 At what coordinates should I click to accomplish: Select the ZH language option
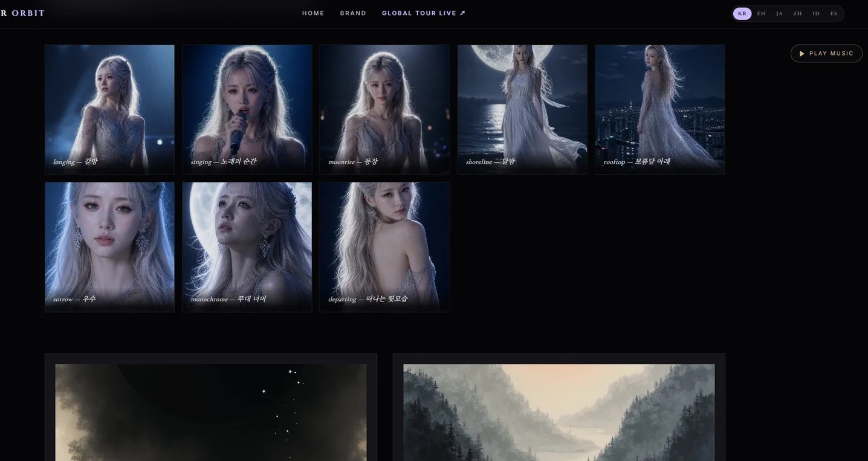(797, 13)
